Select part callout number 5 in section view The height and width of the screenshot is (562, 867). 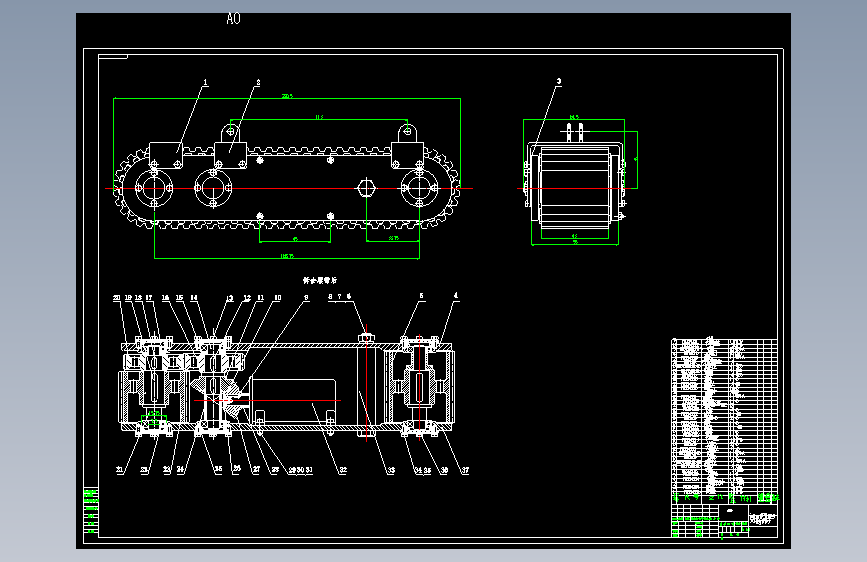click(x=421, y=296)
